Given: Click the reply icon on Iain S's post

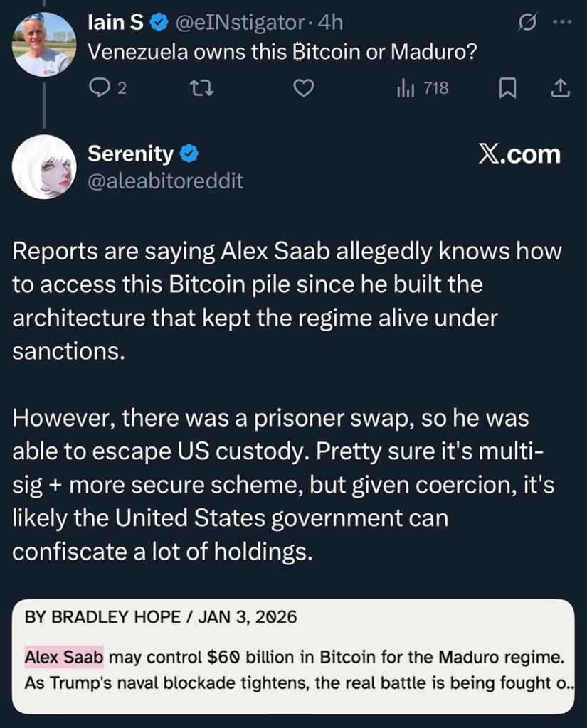Looking at the screenshot, I should click(97, 88).
